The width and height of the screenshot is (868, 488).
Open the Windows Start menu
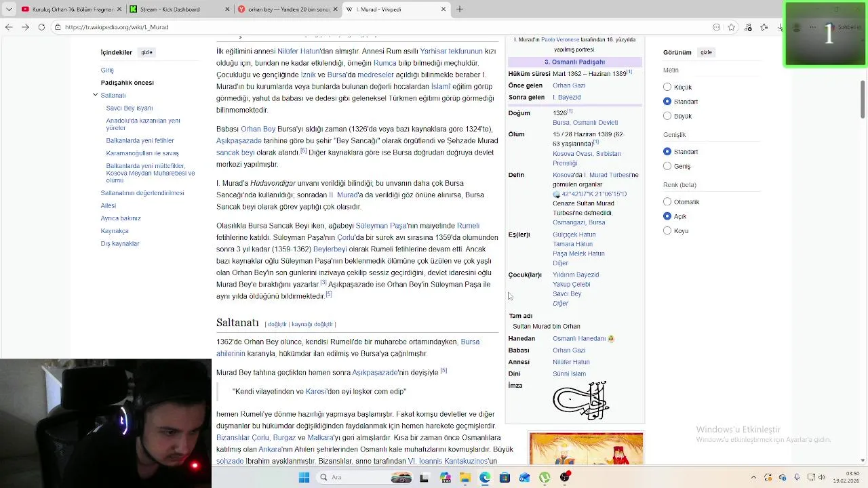304,477
